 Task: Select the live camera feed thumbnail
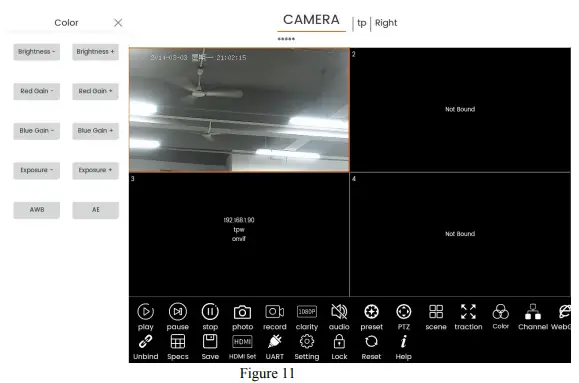(x=239, y=110)
